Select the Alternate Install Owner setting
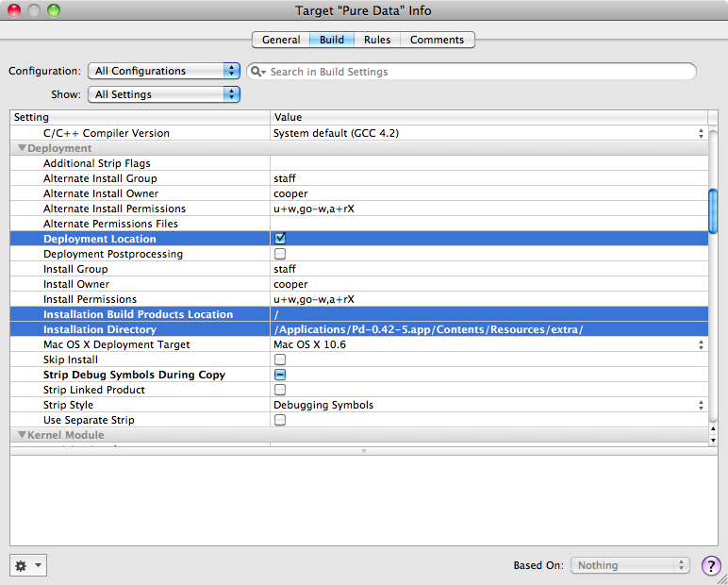Image resolution: width=728 pixels, height=585 pixels. point(359,193)
